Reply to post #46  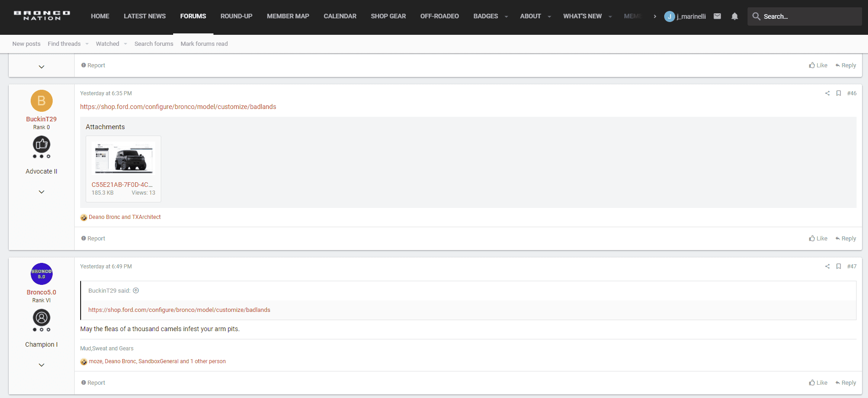(846, 239)
